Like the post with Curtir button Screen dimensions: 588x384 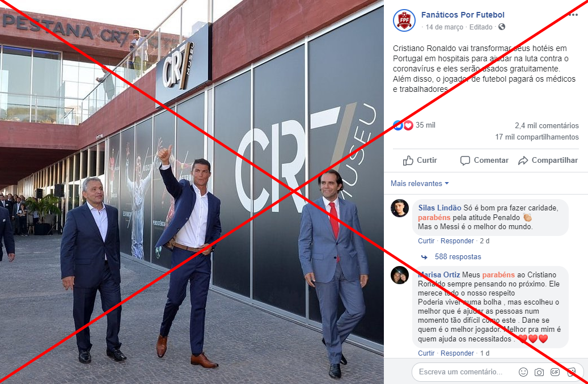tap(420, 161)
